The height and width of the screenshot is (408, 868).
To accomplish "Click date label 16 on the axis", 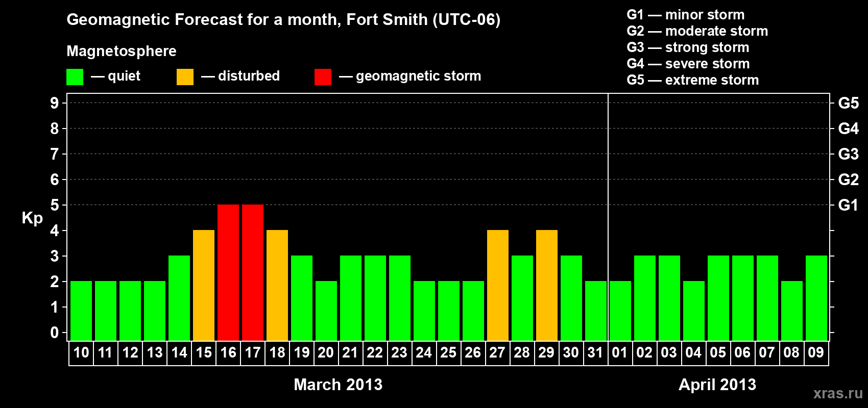I will click(228, 353).
